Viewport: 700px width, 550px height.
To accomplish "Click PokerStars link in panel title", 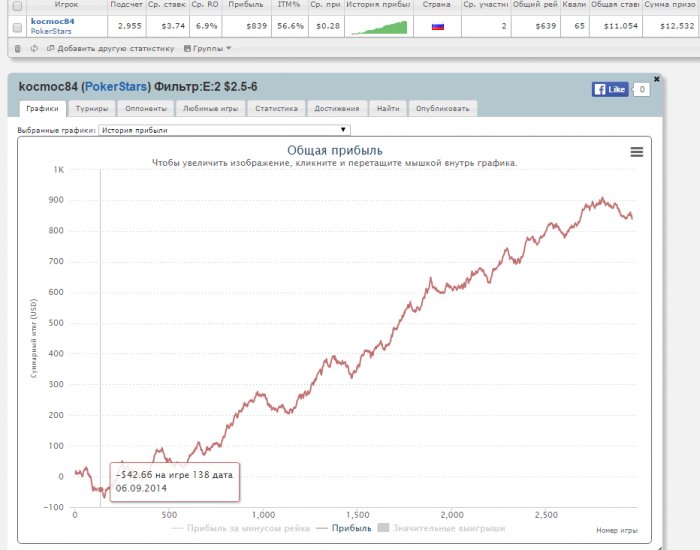I will click(116, 87).
